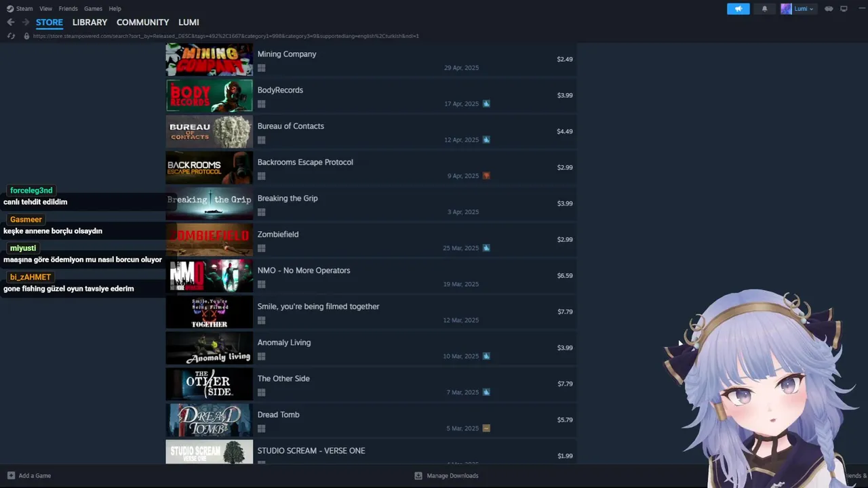This screenshot has width=868, height=488.
Task: Open STUDIO SCREAM - VERSE ONE title
Action: (311, 451)
